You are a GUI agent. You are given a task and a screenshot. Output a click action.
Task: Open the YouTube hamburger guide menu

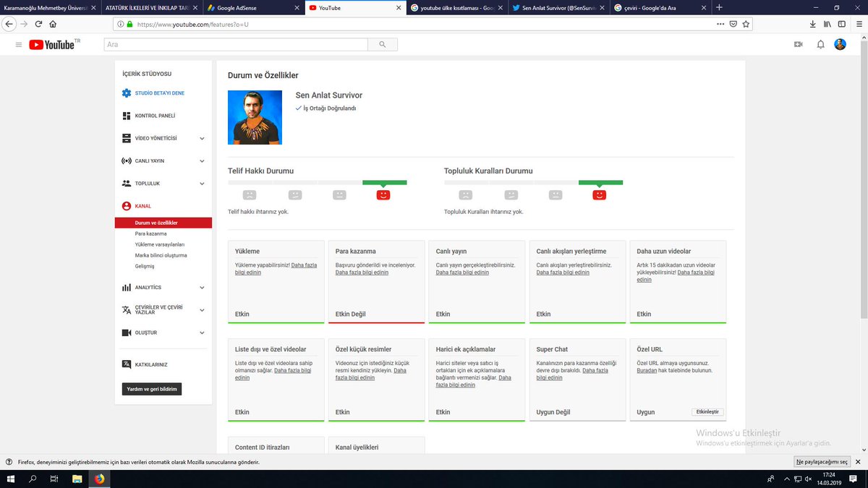19,45
